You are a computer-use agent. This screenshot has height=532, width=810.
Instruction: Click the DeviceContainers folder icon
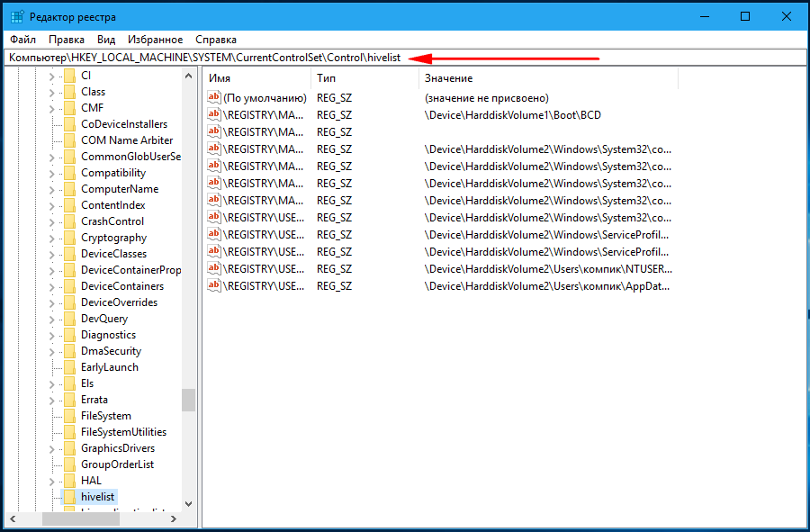69,286
